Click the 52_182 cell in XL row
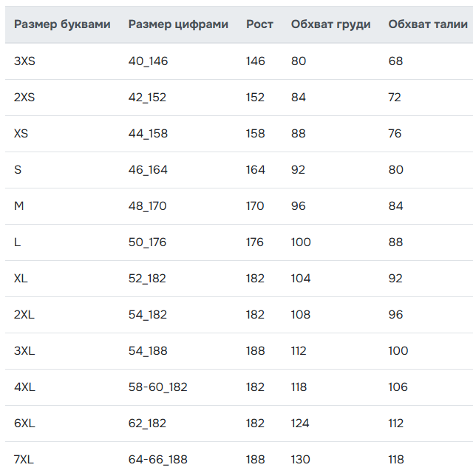 (147, 279)
